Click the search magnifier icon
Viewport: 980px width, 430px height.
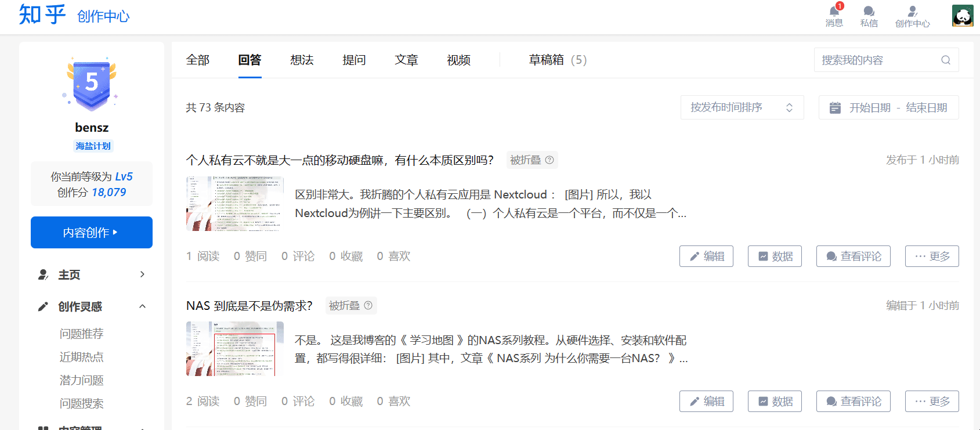[x=946, y=60]
